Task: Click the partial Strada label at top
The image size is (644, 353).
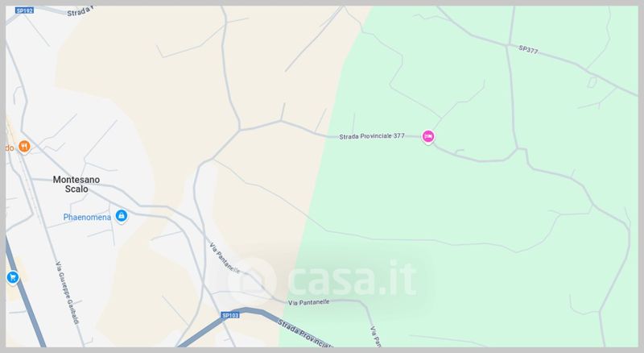Action: [x=80, y=11]
